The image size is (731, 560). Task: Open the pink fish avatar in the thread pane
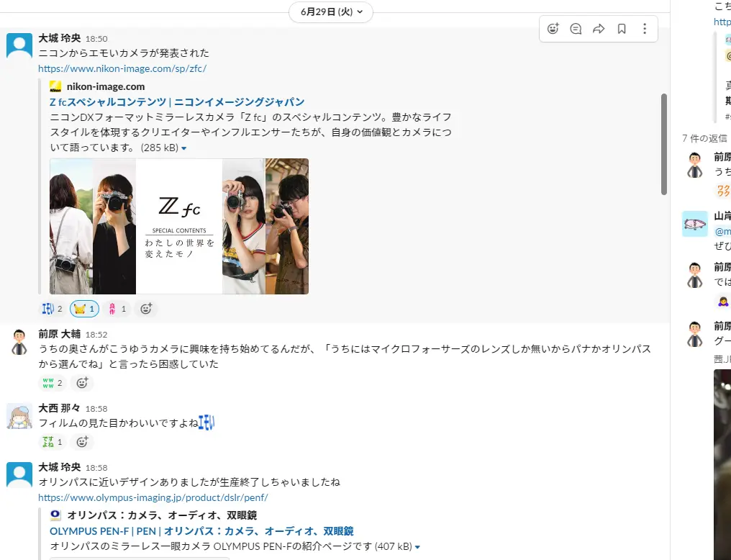pyautogui.click(x=694, y=224)
